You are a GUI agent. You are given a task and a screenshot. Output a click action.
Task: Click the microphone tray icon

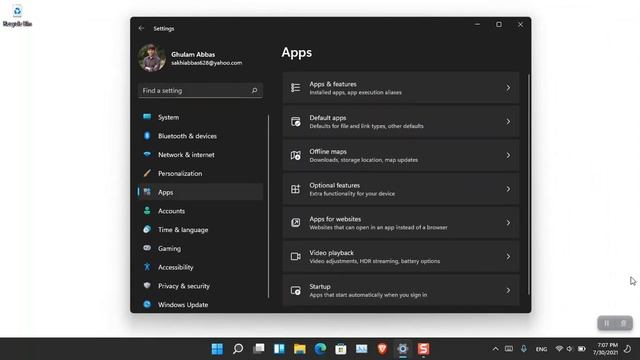pos(524,349)
